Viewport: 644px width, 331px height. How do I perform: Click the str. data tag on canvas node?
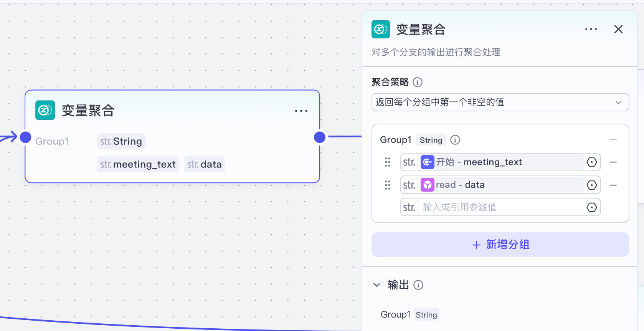click(205, 164)
